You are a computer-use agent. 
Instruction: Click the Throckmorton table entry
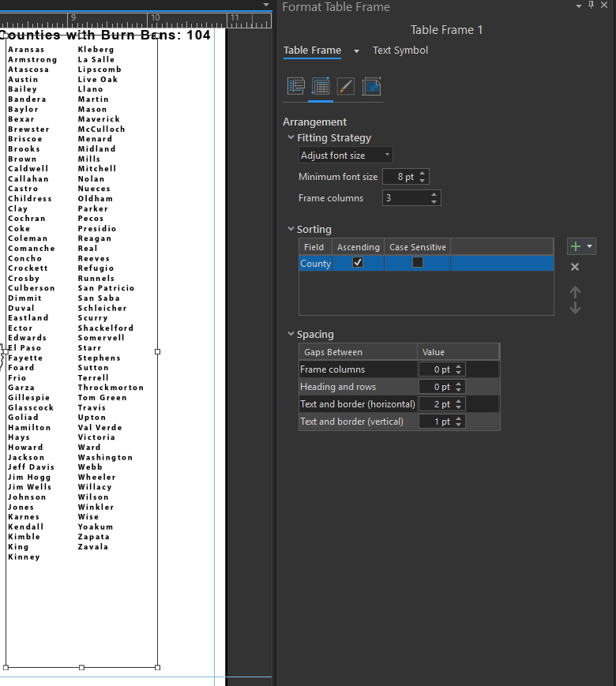click(111, 387)
